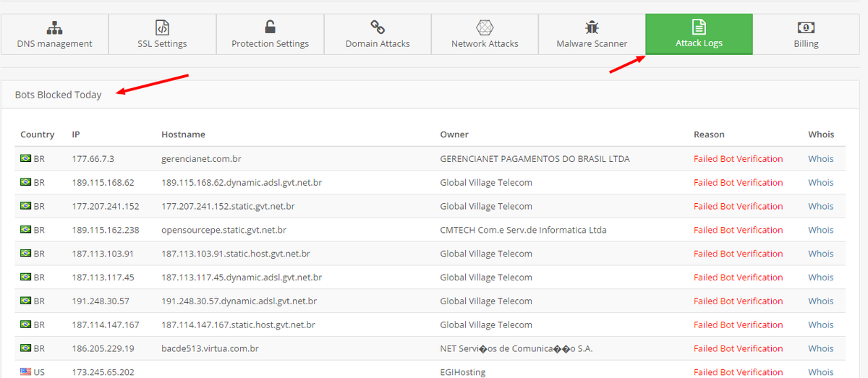The height and width of the screenshot is (378, 868).
Task: Click owner GERENCIANET PAGAMENTOS DO BRASIL LTDA
Action: pyautogui.click(x=535, y=158)
